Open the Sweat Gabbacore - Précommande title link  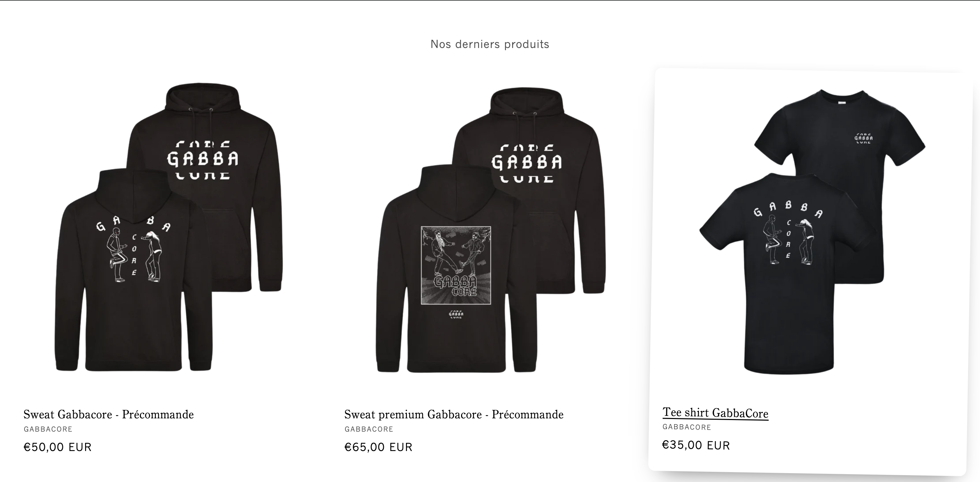[x=109, y=414]
